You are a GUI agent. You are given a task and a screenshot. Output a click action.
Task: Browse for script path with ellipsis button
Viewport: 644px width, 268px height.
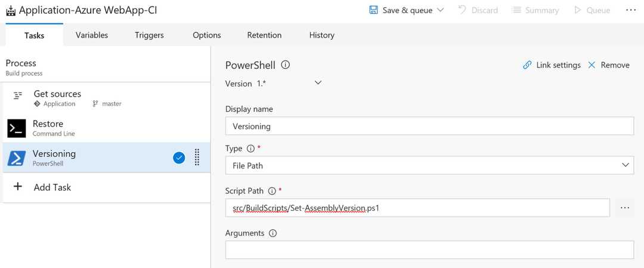pos(624,208)
